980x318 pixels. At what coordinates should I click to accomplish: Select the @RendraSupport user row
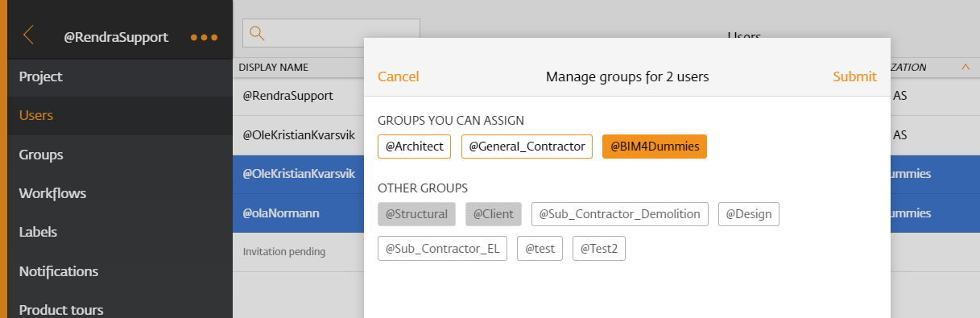(298, 96)
